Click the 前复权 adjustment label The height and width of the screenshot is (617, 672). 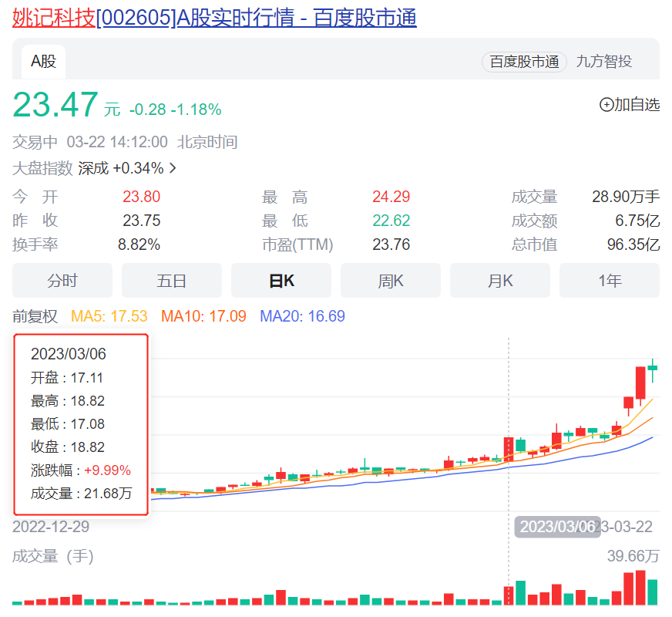[x=35, y=316]
